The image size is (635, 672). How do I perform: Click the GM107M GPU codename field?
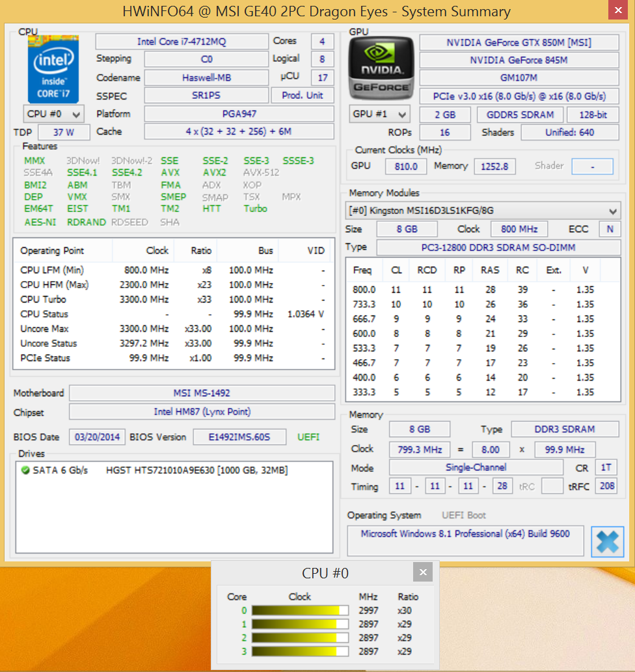click(x=519, y=77)
